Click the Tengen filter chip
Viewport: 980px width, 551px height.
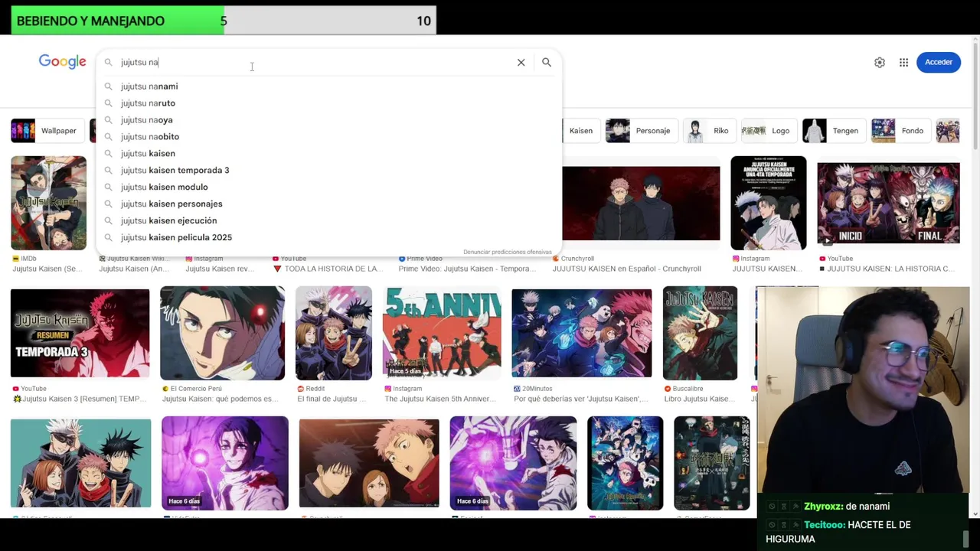click(x=834, y=131)
